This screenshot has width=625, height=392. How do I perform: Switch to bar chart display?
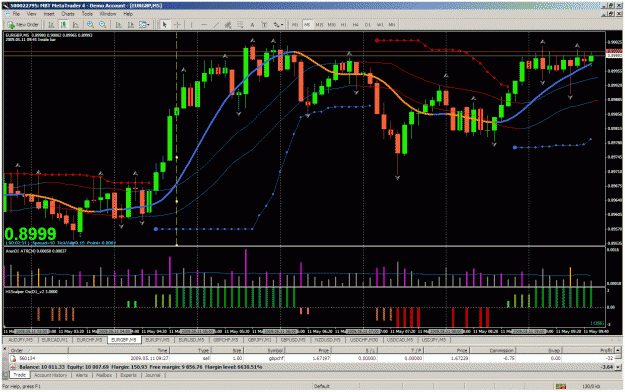click(x=51, y=25)
